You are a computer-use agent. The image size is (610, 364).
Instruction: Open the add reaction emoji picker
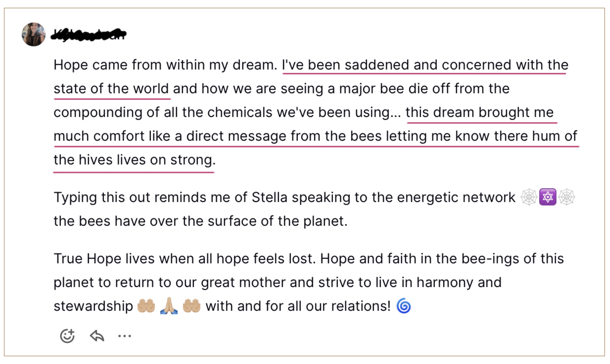pos(67,336)
